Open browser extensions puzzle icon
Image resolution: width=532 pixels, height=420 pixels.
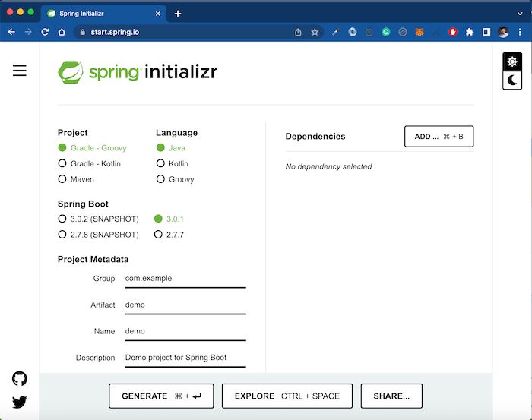tap(470, 32)
